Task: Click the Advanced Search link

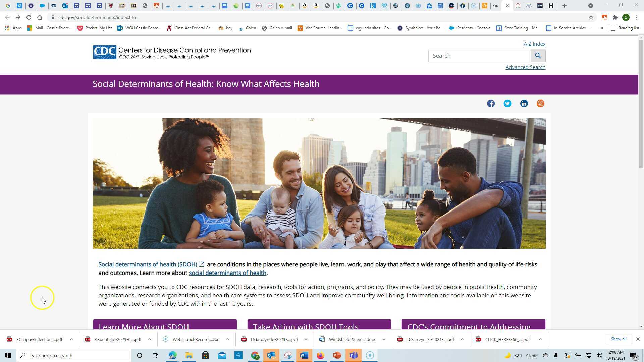Action: (x=525, y=67)
